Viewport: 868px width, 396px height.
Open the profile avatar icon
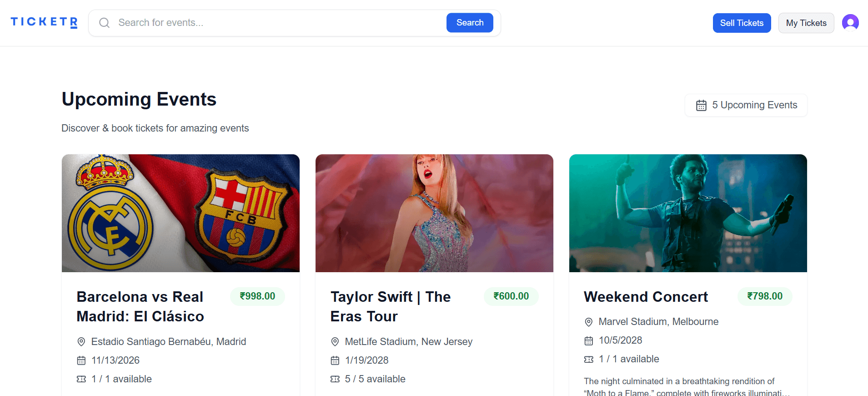pos(850,22)
